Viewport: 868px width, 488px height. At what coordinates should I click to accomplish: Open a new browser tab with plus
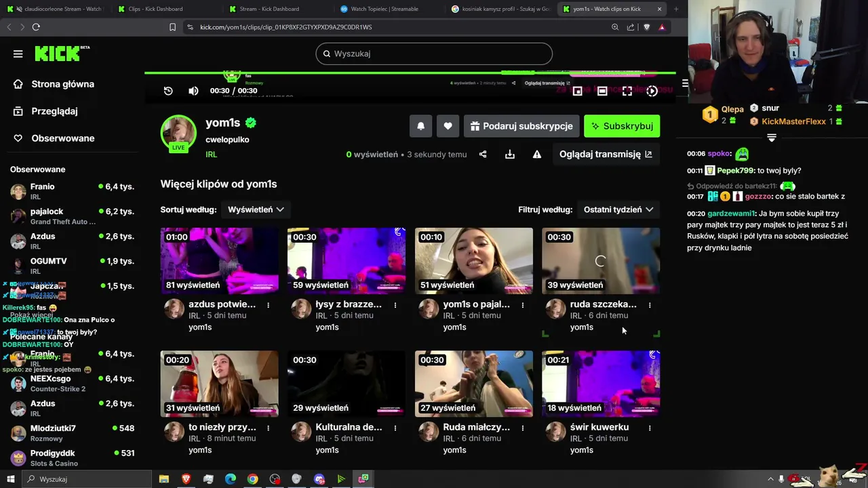[676, 9]
